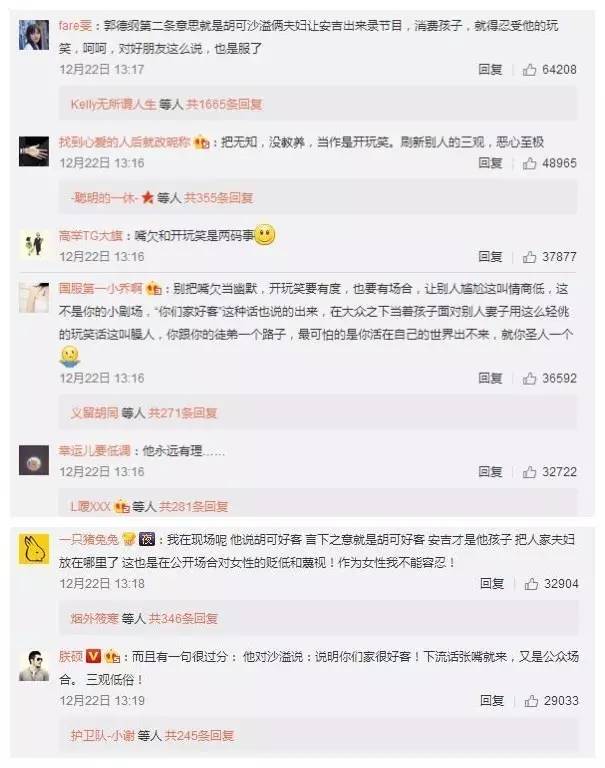Click 回复 on the 13:19 comment

click(x=492, y=700)
